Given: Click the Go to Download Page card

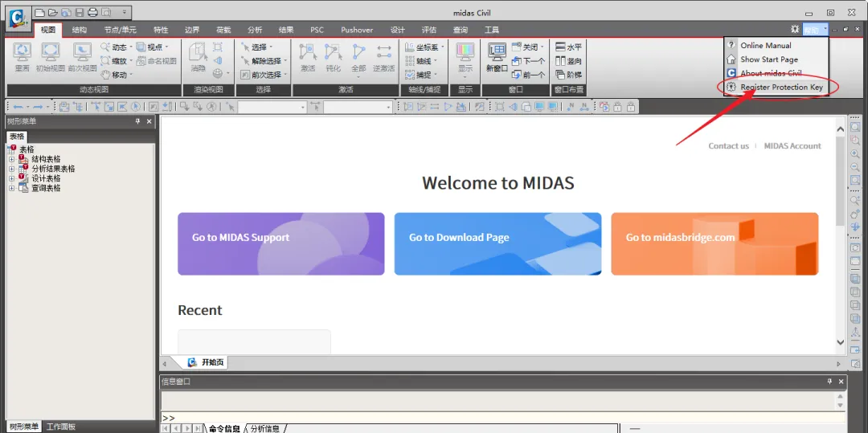Looking at the screenshot, I should [x=497, y=244].
